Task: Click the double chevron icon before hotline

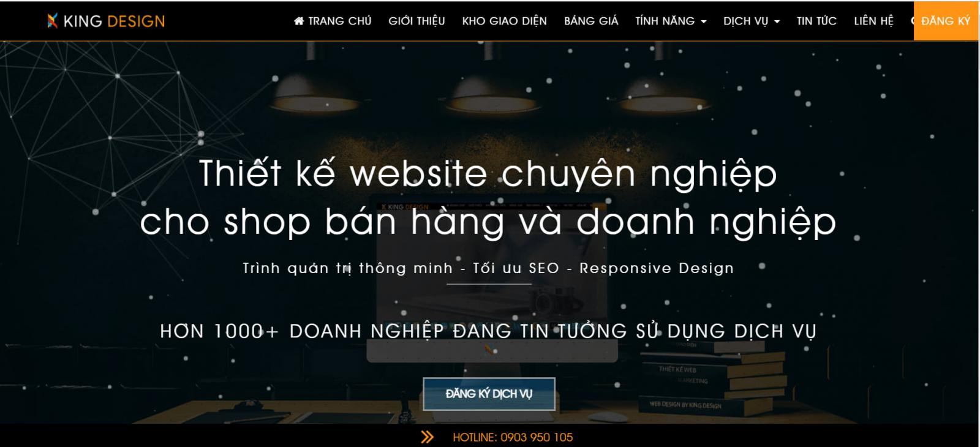Action: (428, 437)
